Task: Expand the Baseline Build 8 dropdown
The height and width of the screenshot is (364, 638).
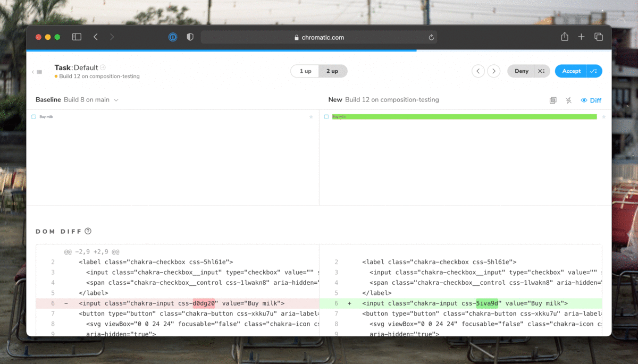Action: (x=116, y=100)
